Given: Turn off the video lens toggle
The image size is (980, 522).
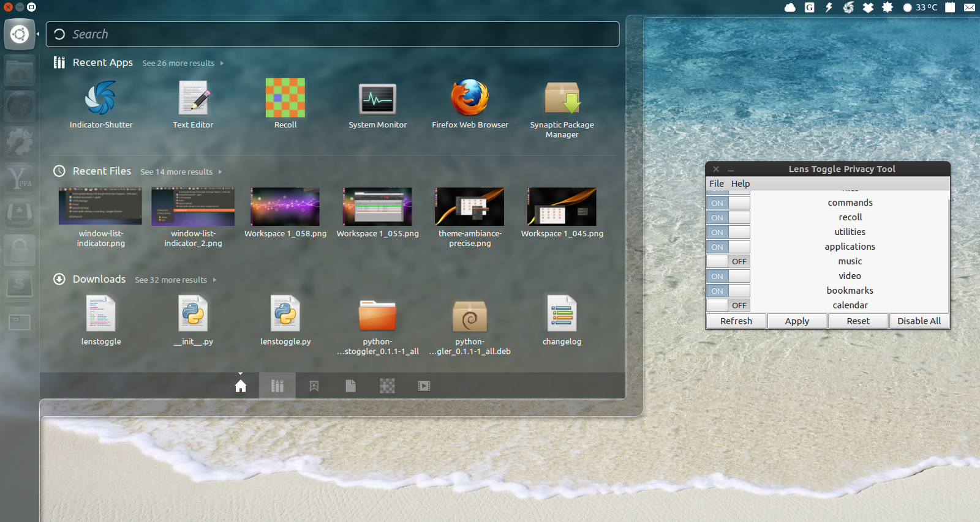Looking at the screenshot, I should [728, 277].
